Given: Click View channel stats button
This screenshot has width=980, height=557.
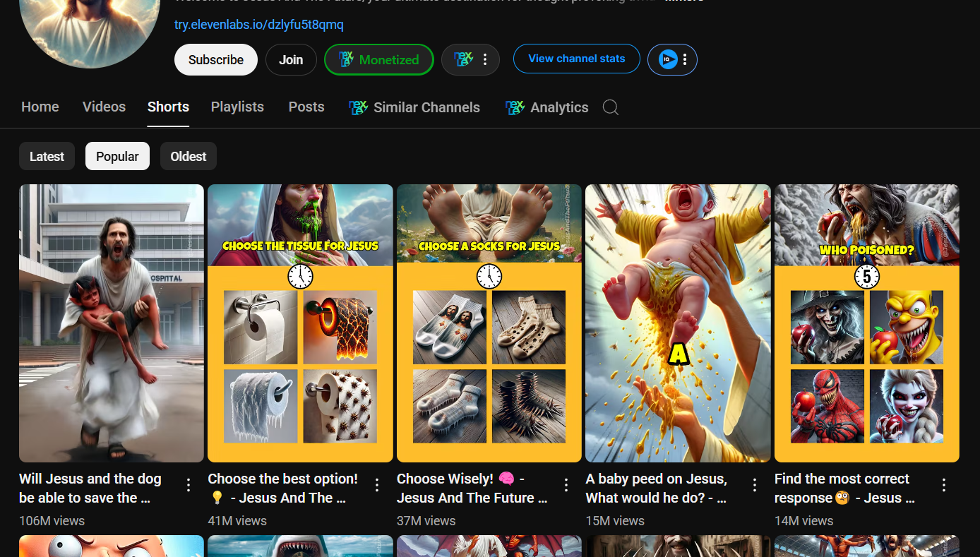Looking at the screenshot, I should click(x=577, y=59).
